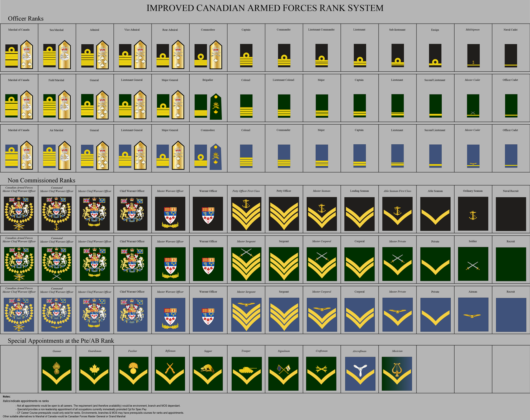Click the Leading Seaman double chevron badge
This screenshot has height=420, width=530.
[360, 214]
